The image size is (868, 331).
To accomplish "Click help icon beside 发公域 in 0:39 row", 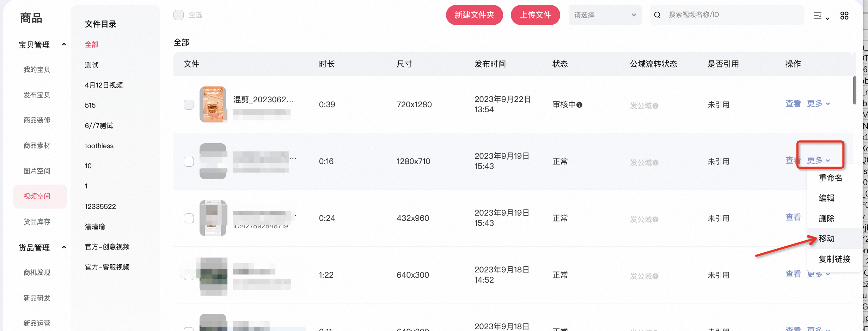I will pyautogui.click(x=655, y=106).
